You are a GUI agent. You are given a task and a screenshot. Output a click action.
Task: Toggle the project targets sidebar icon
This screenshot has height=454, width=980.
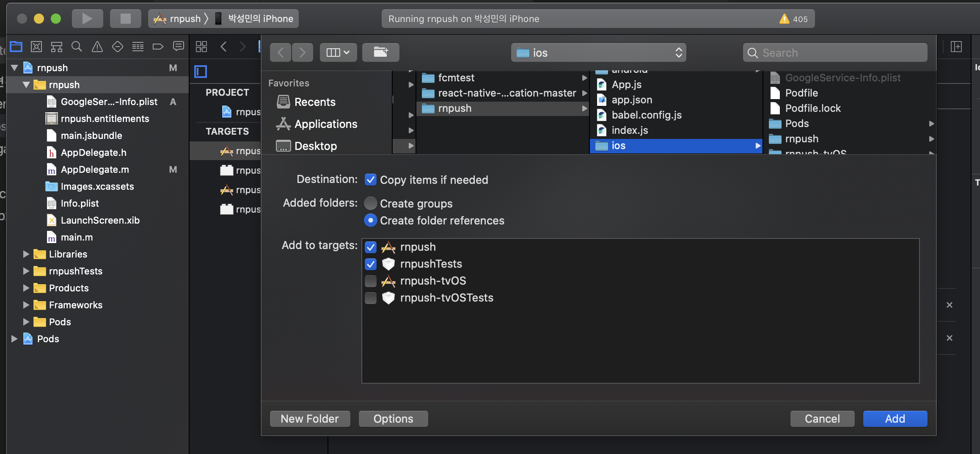pyautogui.click(x=201, y=72)
